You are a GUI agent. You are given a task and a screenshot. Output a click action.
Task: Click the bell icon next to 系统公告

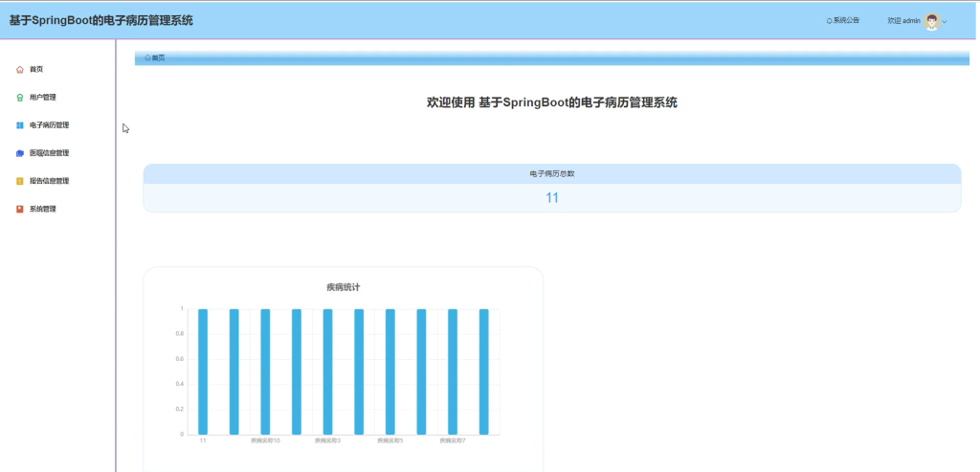830,21
